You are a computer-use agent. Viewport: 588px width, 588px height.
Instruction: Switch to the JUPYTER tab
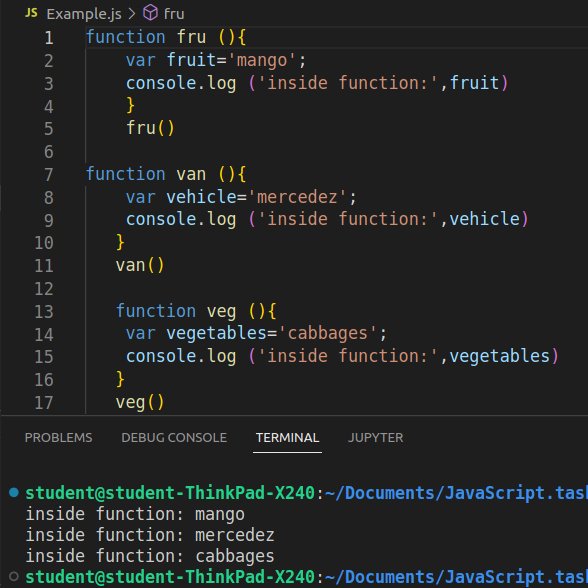[375, 438]
